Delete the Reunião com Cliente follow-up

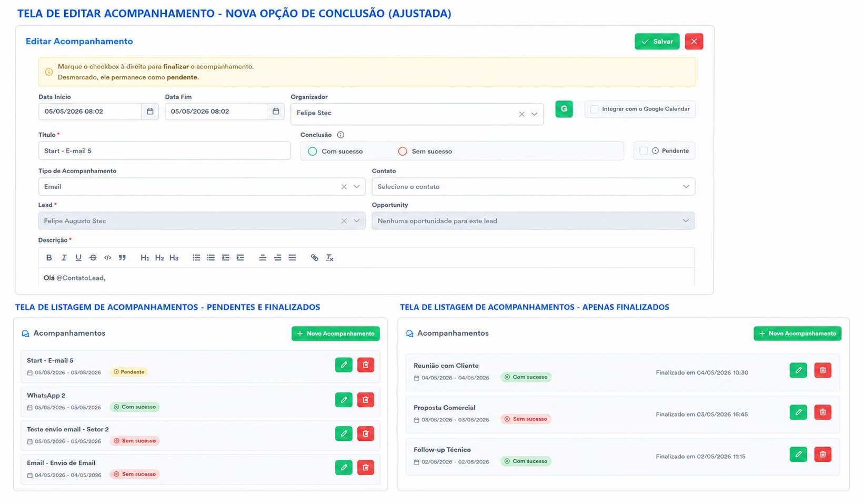(823, 370)
